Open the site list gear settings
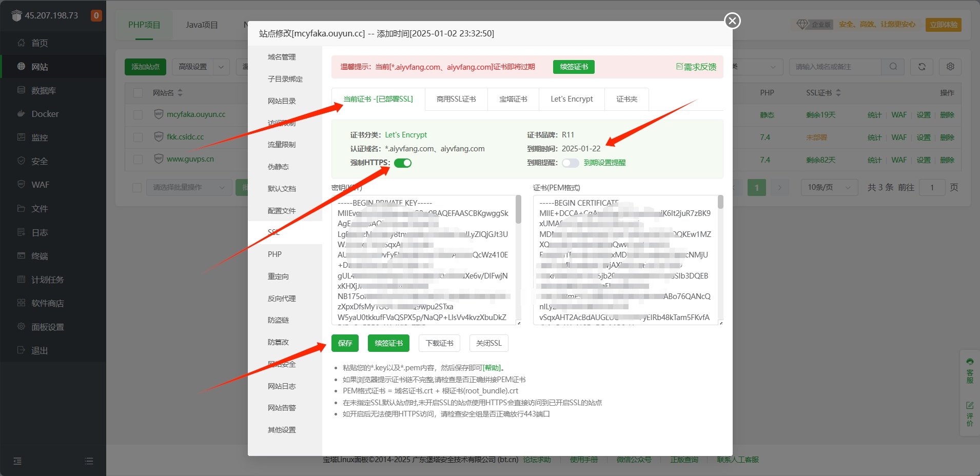 pyautogui.click(x=950, y=67)
